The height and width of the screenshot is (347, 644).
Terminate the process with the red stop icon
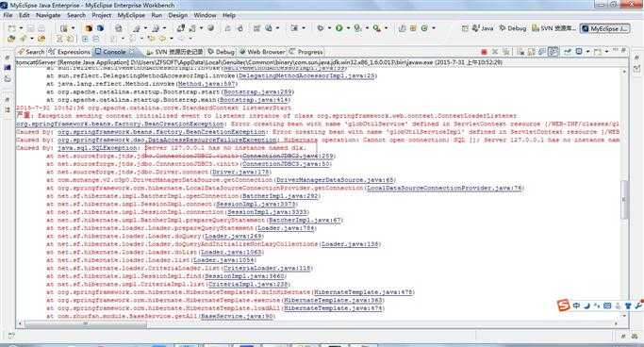(484, 52)
